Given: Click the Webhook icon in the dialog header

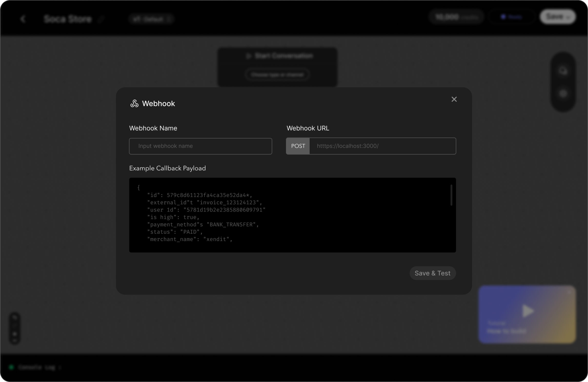Looking at the screenshot, I should [x=134, y=104].
